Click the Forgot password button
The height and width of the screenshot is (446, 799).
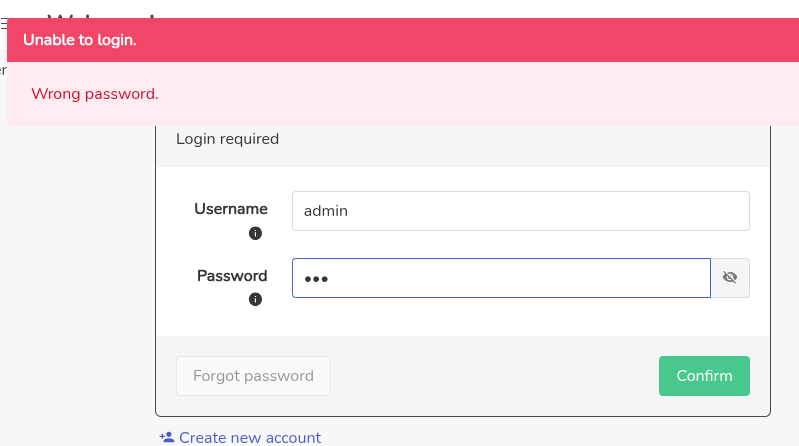253,376
